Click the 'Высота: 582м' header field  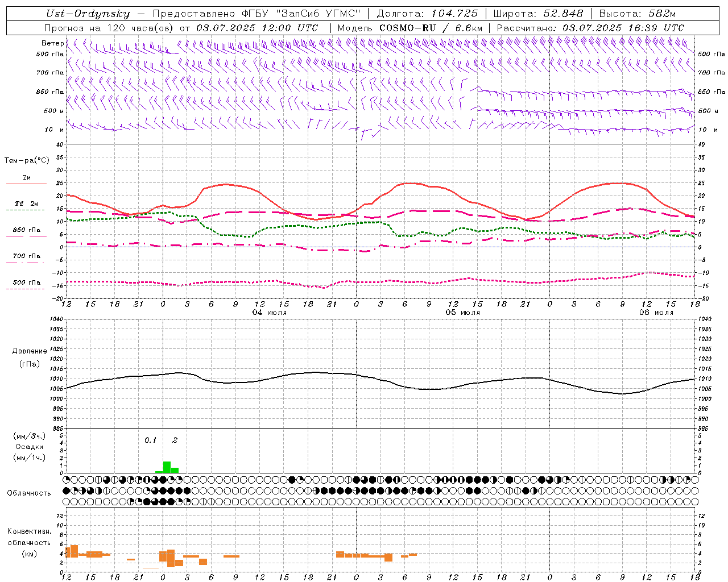(638, 14)
